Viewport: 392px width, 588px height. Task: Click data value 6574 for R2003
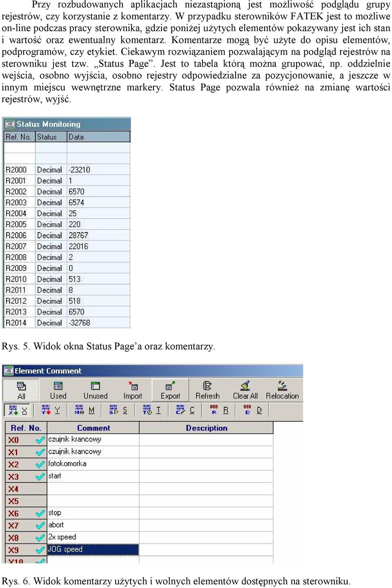(76, 202)
